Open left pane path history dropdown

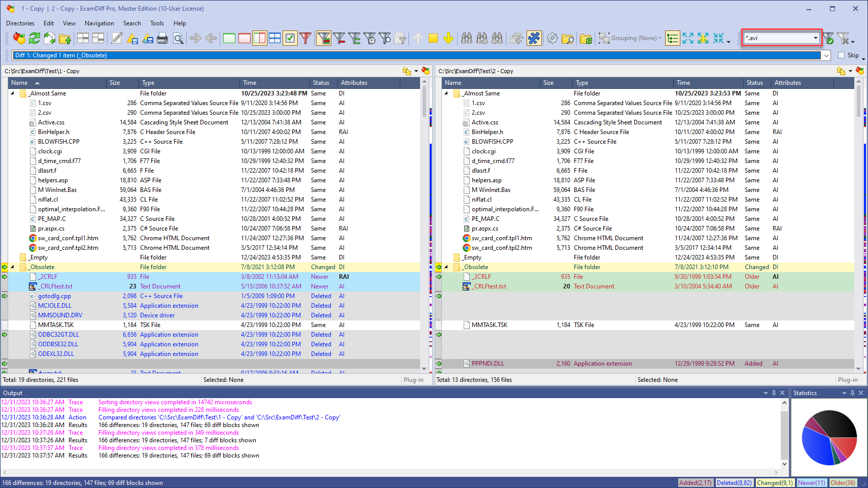click(x=416, y=71)
